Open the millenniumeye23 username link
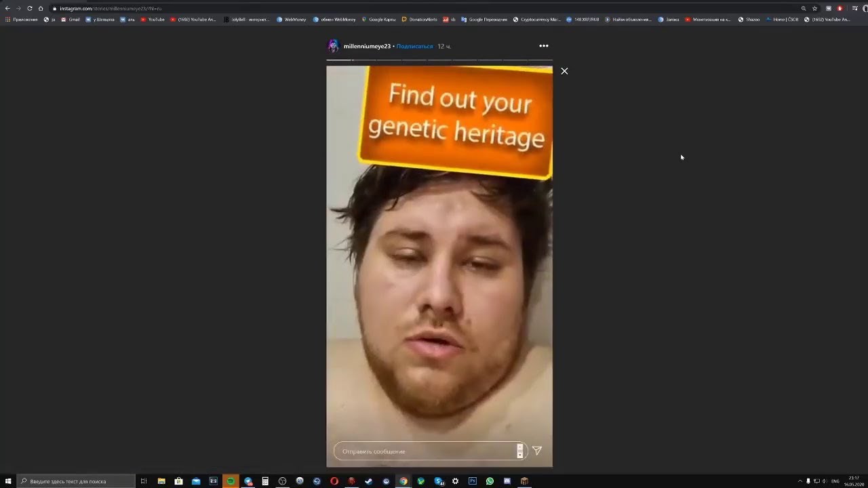Screen dimensions: 868x488 click(367, 46)
